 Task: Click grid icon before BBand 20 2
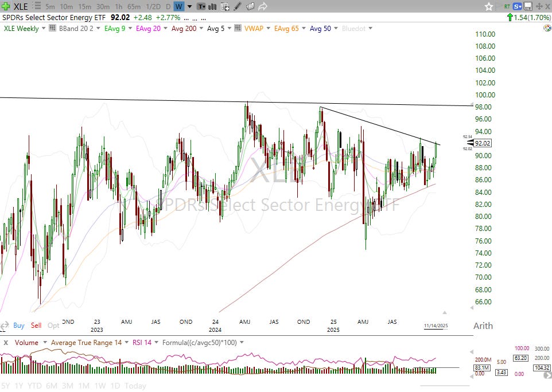52,28
